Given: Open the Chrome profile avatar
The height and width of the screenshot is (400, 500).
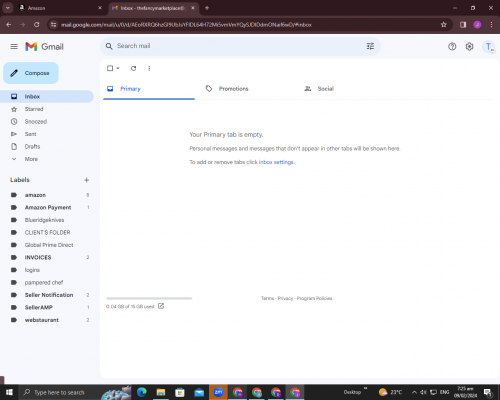Looking at the screenshot, I should 477,25.
